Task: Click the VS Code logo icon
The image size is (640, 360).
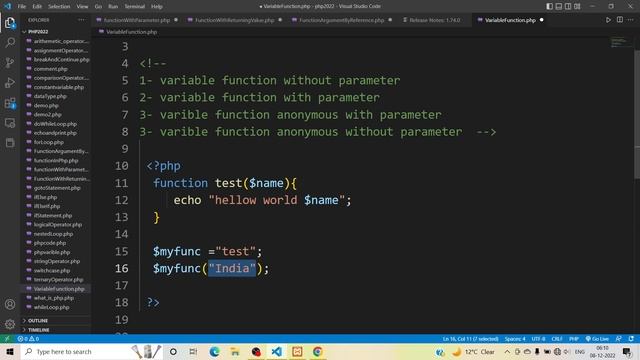Action: click(7, 6)
